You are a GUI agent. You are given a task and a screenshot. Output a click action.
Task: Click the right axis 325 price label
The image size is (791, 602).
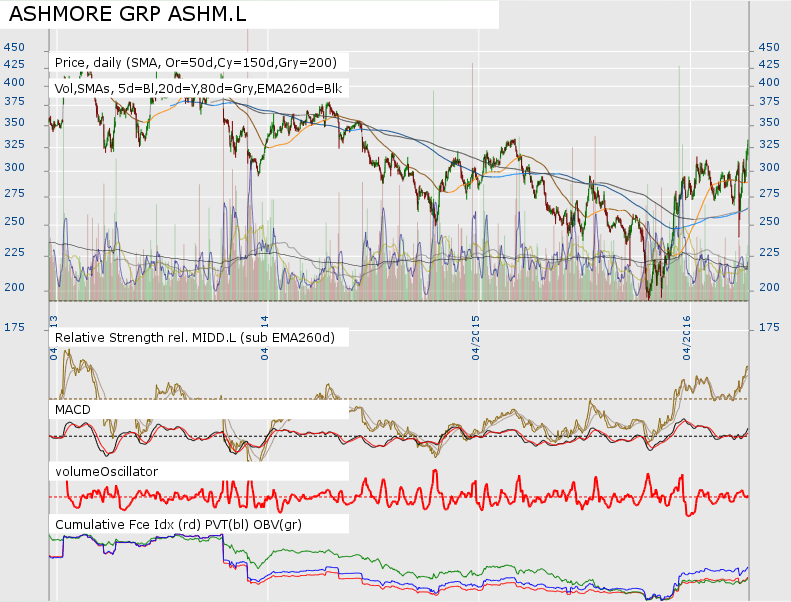coord(769,144)
